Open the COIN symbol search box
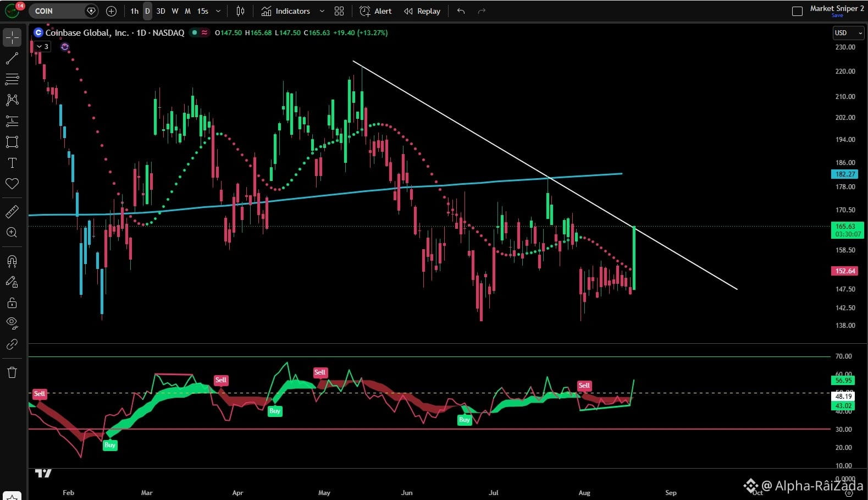The height and width of the screenshot is (500, 868). [63, 11]
